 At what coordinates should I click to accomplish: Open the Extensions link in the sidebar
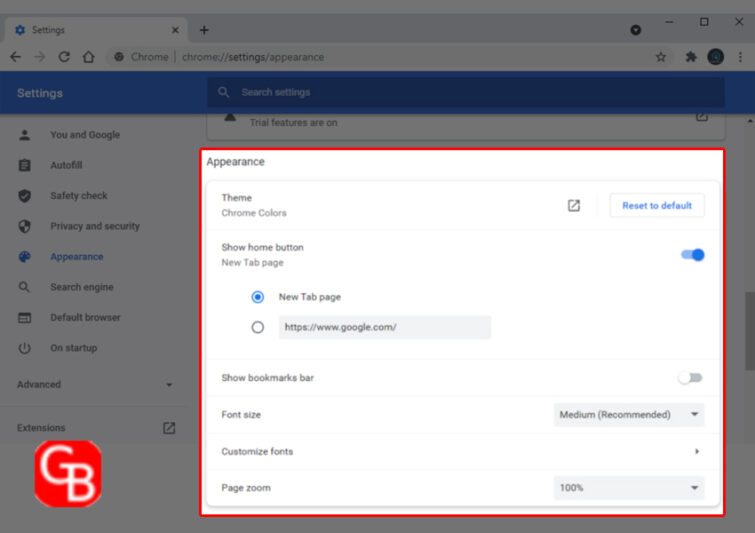point(41,428)
